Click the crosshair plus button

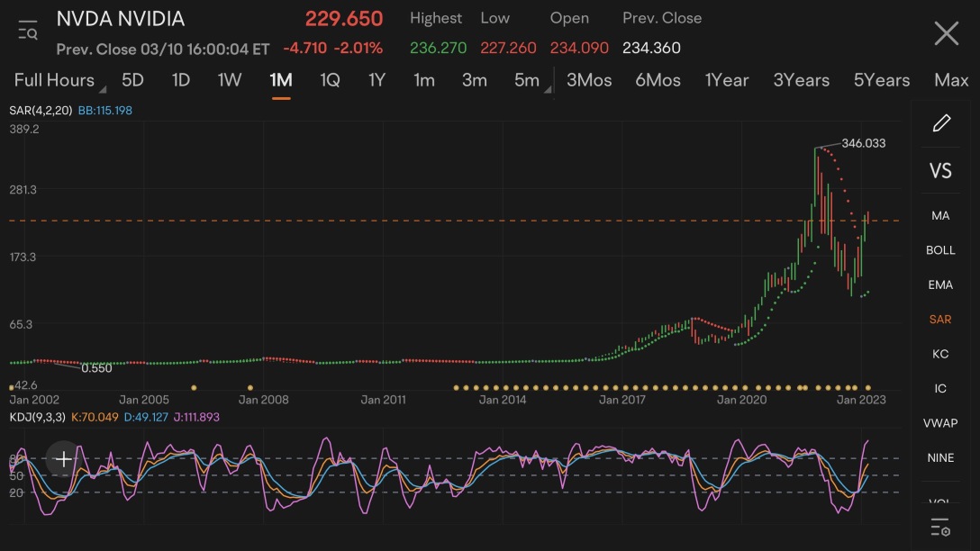pos(63,459)
